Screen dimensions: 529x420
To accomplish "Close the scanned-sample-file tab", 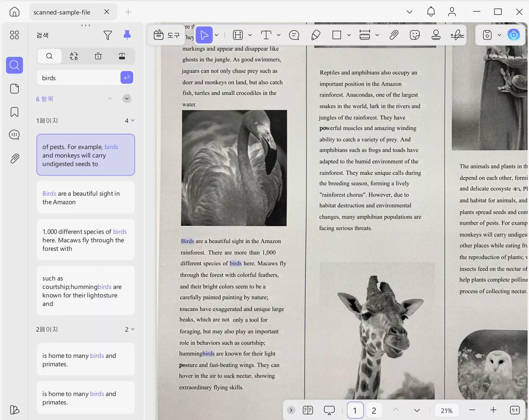I will [107, 12].
